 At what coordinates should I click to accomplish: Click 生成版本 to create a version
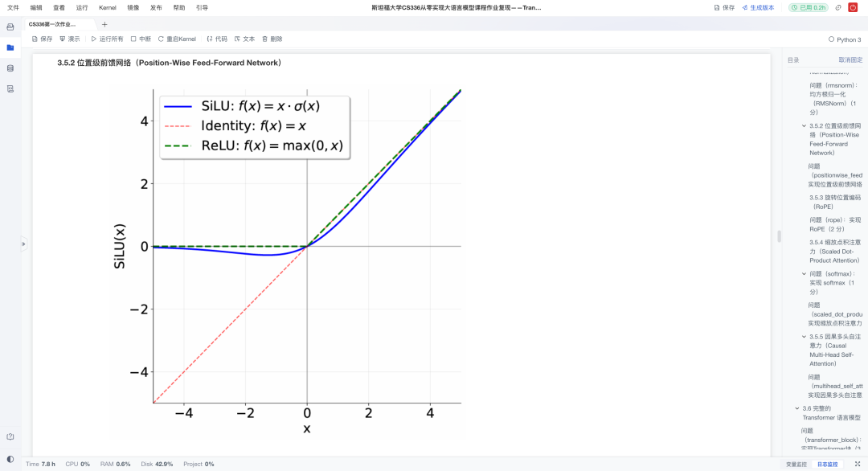[759, 8]
